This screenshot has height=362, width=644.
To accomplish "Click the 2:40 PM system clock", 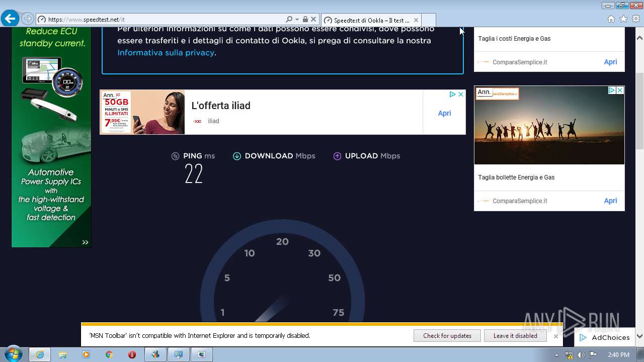I will 618,355.
